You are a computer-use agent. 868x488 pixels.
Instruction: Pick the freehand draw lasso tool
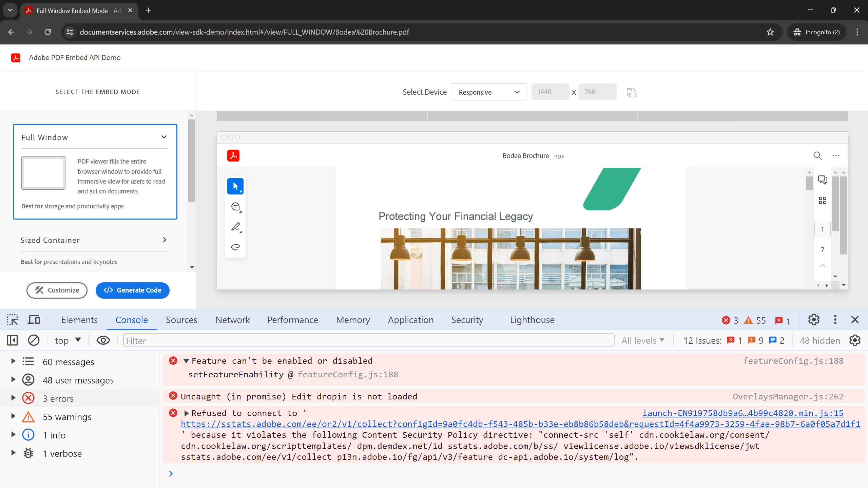pyautogui.click(x=235, y=247)
